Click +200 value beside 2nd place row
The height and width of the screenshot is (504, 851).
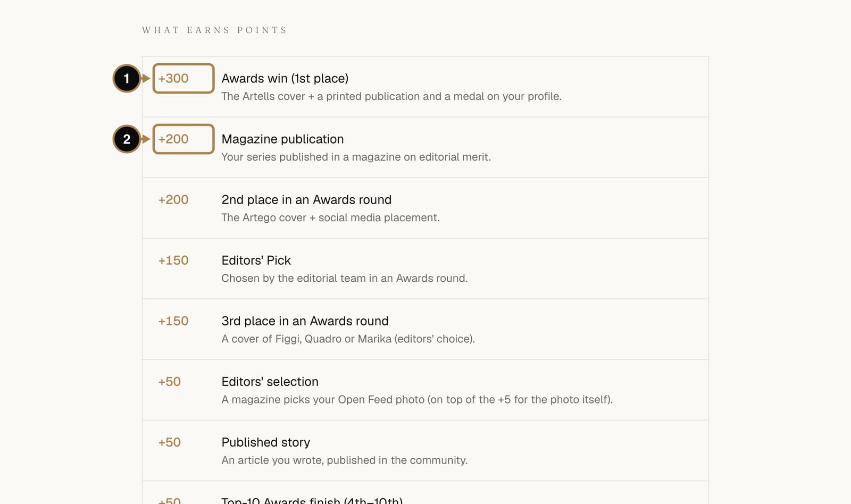[173, 200]
